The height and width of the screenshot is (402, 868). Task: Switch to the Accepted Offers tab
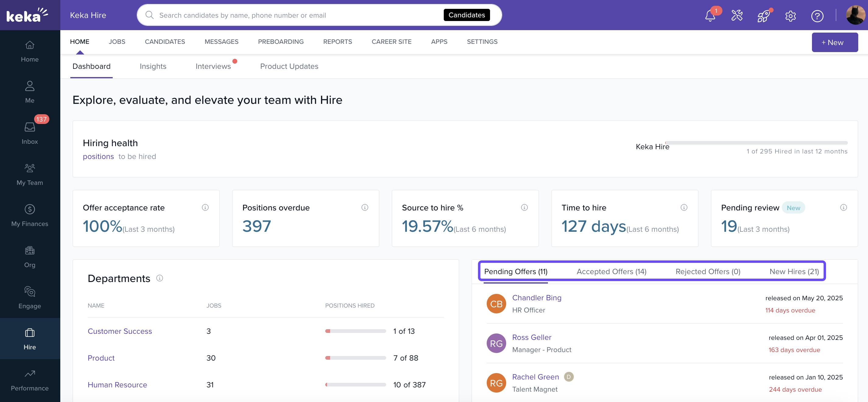coord(611,272)
